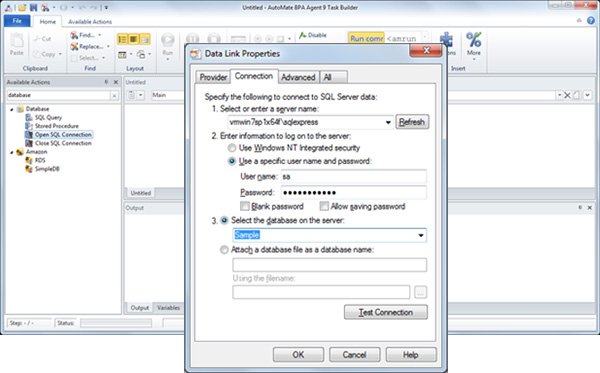Open the Sample database dropdown arrow
The height and width of the screenshot is (373, 600).
pos(421,235)
